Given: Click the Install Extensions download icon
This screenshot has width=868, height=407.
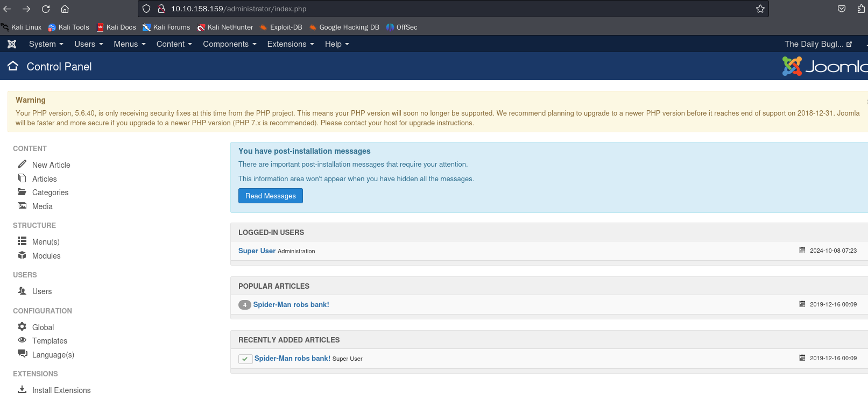Looking at the screenshot, I should coord(22,389).
